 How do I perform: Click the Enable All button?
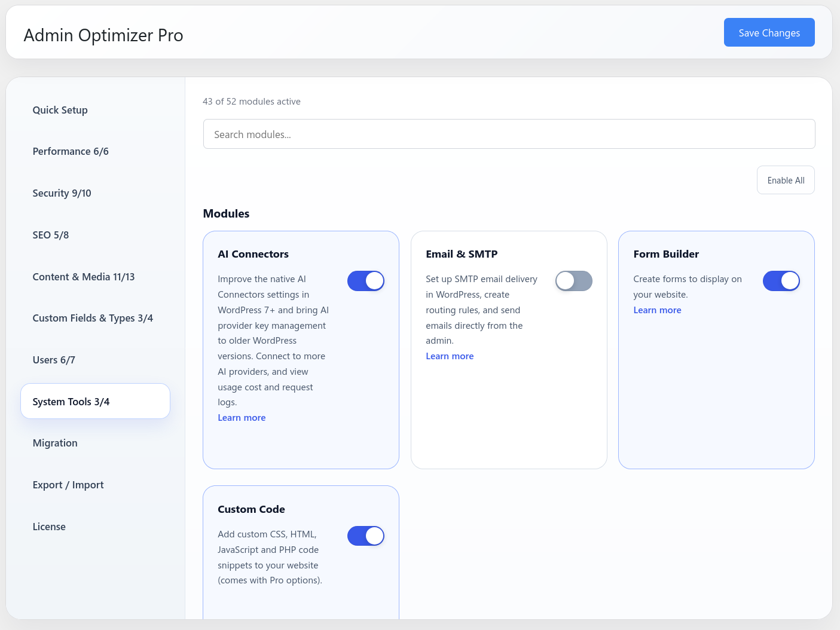click(786, 180)
